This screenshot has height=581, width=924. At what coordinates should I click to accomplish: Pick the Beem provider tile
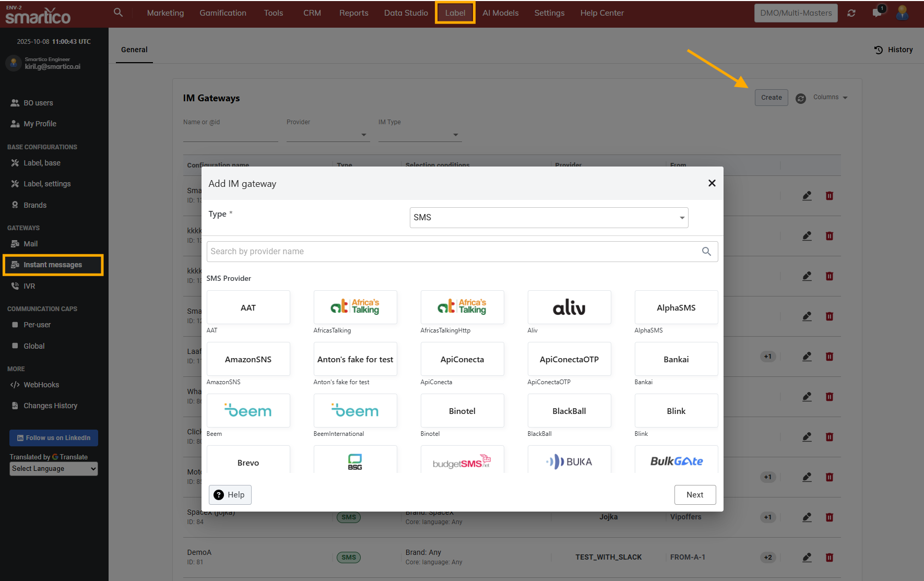248,411
